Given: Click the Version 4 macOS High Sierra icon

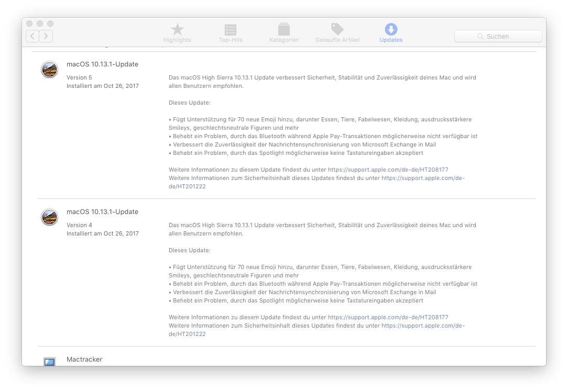Looking at the screenshot, I should pyautogui.click(x=49, y=217).
